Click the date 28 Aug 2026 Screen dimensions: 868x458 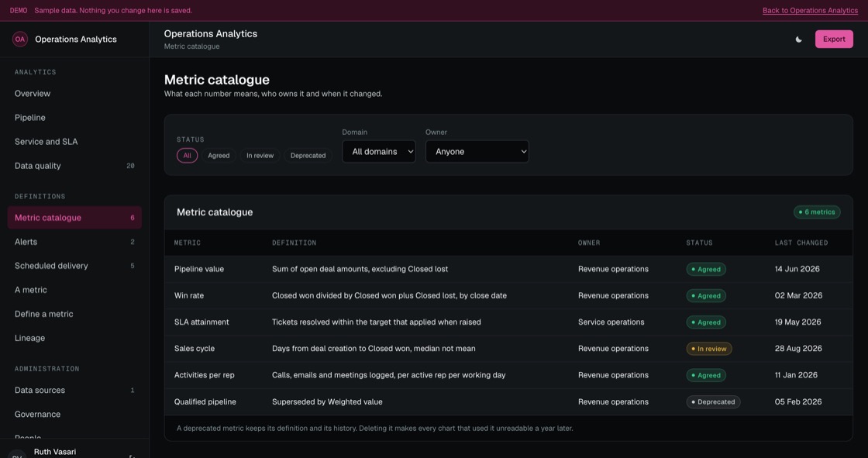[798, 349]
